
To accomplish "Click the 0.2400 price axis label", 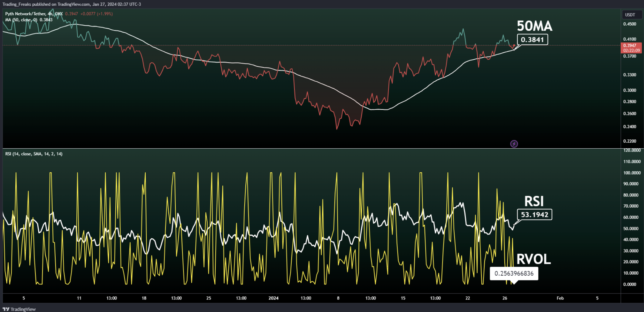I will pyautogui.click(x=630, y=127).
